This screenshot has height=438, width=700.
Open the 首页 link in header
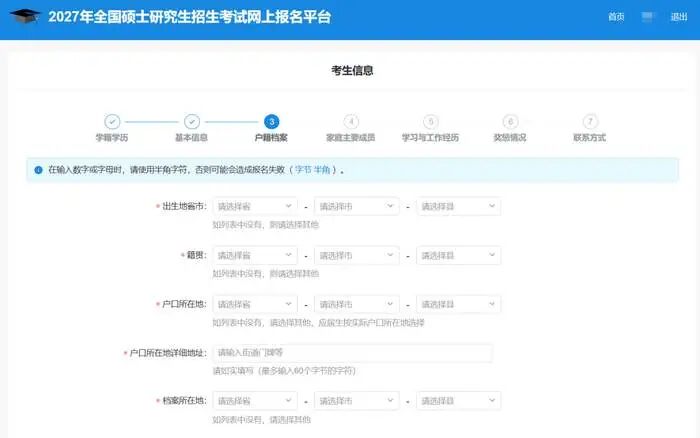coord(616,17)
